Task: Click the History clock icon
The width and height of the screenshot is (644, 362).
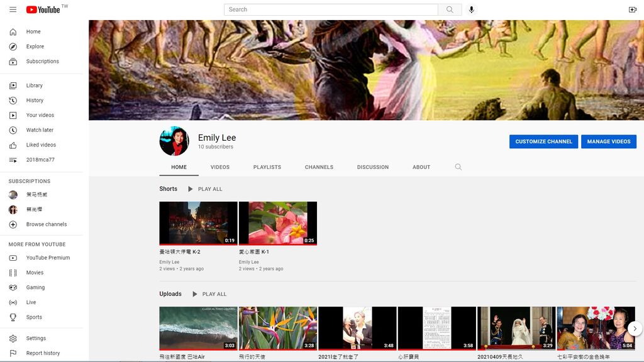Action: pos(13,100)
